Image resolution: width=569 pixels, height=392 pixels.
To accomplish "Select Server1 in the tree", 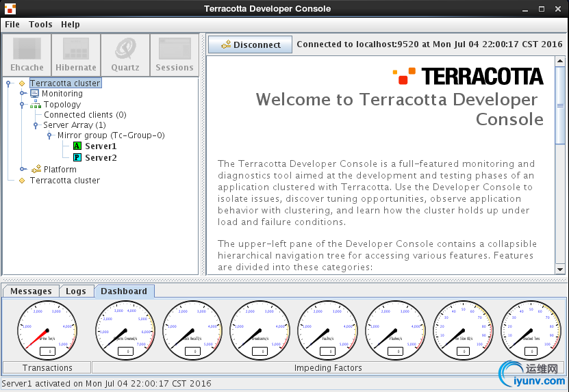I will [101, 146].
